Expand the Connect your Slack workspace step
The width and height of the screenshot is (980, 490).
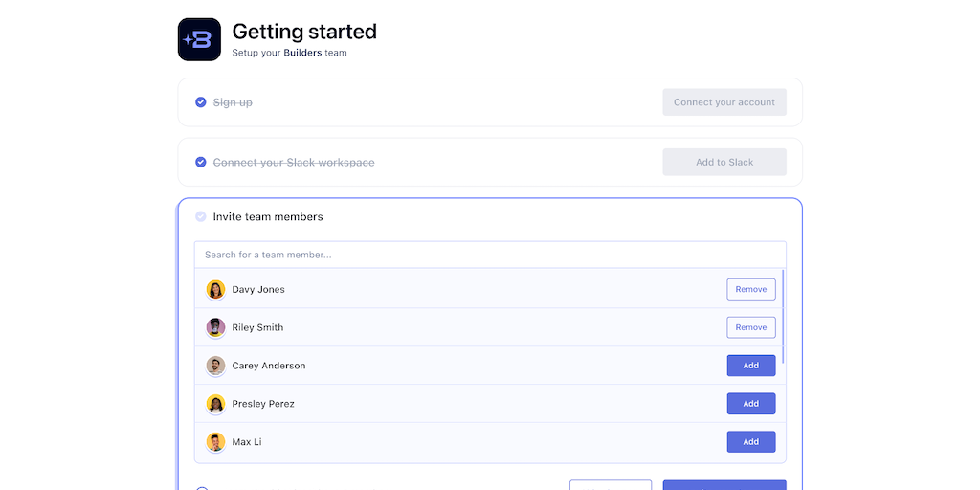(x=294, y=163)
